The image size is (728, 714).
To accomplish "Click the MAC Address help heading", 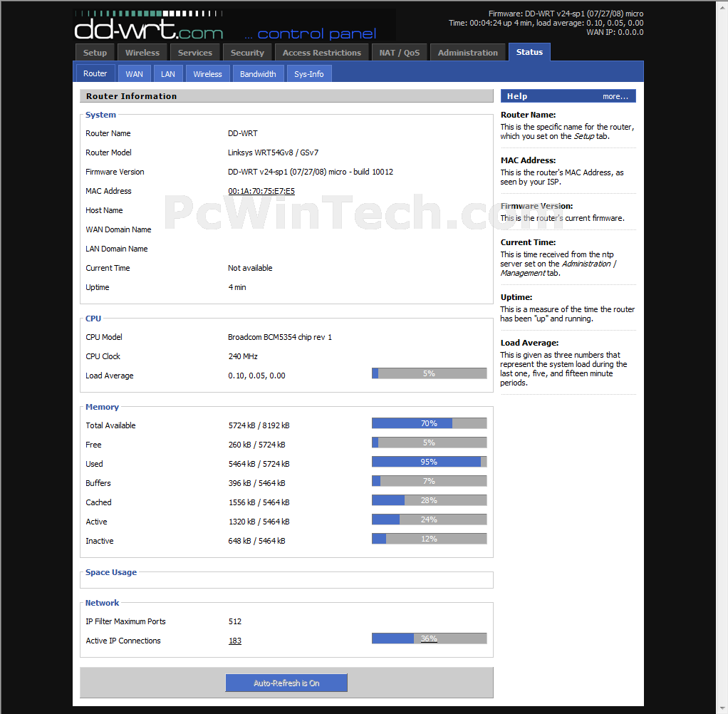I will click(x=528, y=160).
